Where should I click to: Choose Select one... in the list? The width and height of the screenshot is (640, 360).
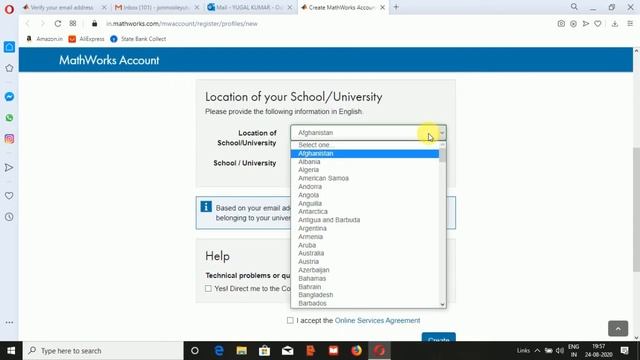point(364,145)
